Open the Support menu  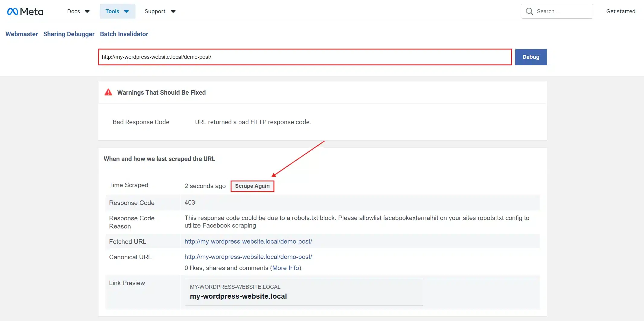point(160,11)
